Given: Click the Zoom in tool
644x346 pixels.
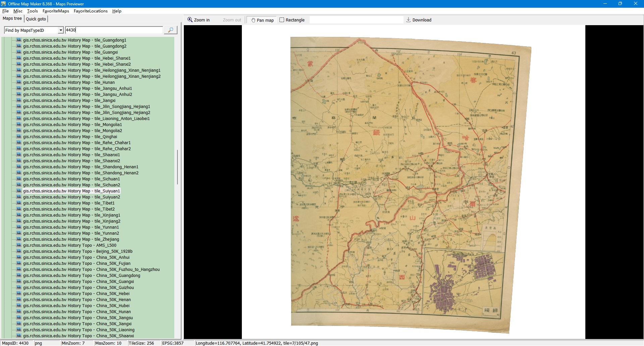Looking at the screenshot, I should click(199, 20).
